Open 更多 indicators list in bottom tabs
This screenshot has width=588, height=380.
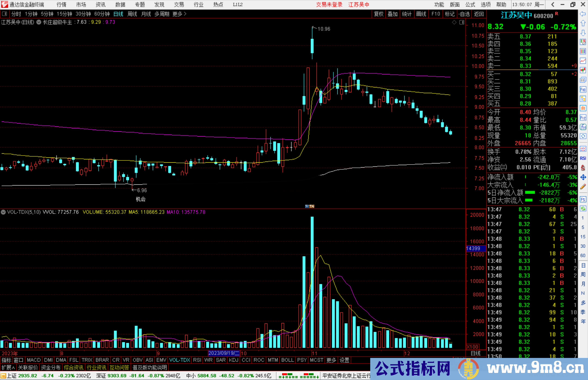pyautogui.click(x=331, y=360)
